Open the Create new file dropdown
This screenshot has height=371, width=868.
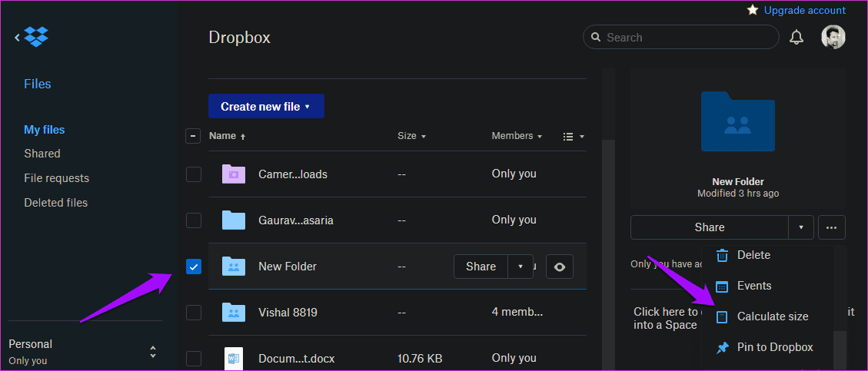point(266,106)
